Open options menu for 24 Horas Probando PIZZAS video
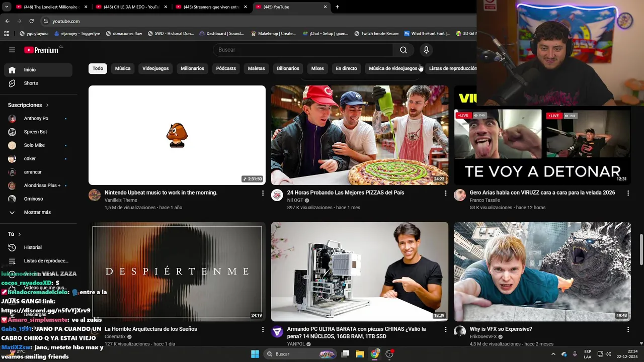 pyautogui.click(x=445, y=193)
